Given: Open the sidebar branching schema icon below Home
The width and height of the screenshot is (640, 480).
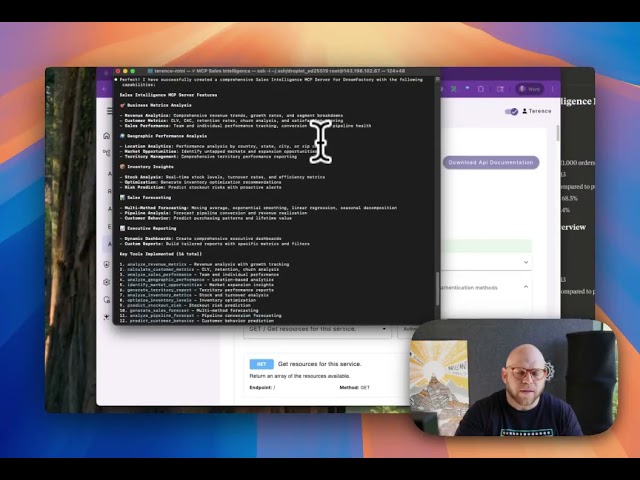Looking at the screenshot, I should 107,153.
